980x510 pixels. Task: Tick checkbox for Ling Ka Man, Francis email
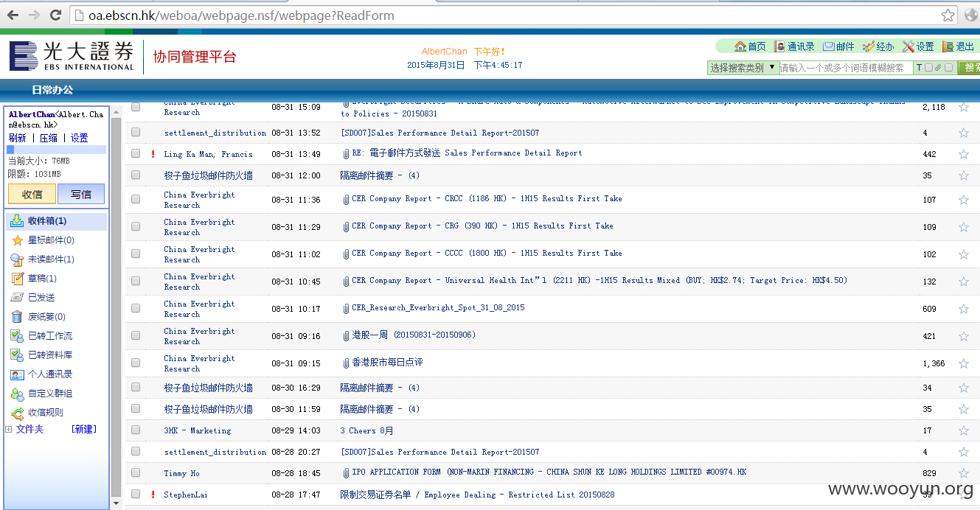tap(136, 154)
